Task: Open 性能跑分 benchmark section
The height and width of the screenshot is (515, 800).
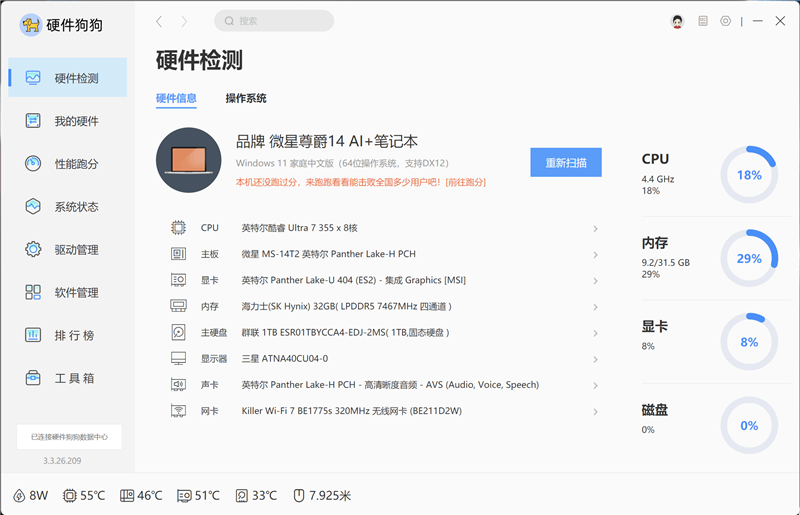Action: click(67, 164)
